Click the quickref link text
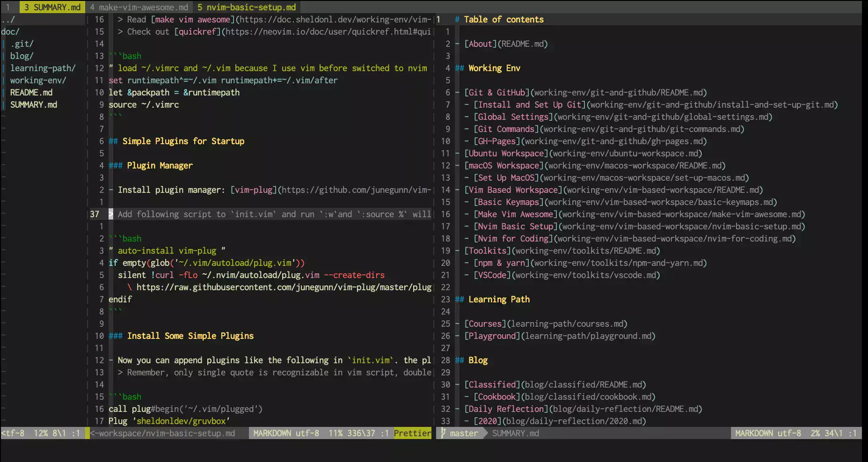This screenshot has height=462, width=868. [197, 31]
